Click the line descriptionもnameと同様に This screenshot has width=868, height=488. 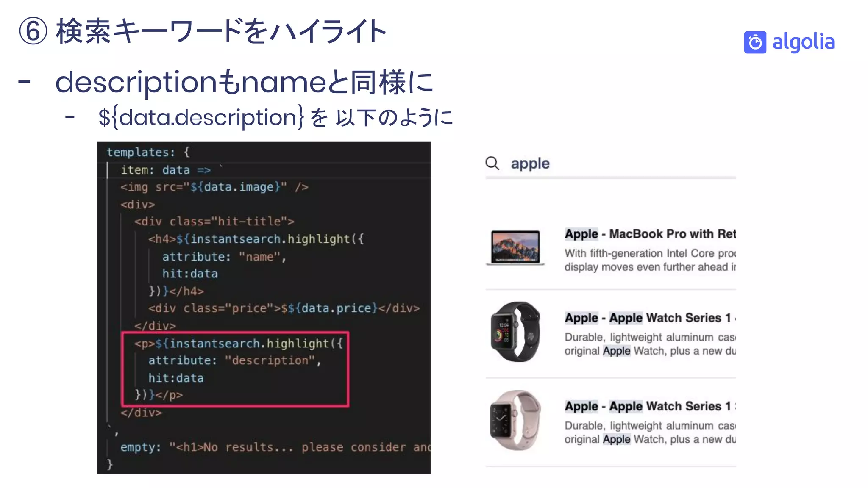tap(244, 82)
